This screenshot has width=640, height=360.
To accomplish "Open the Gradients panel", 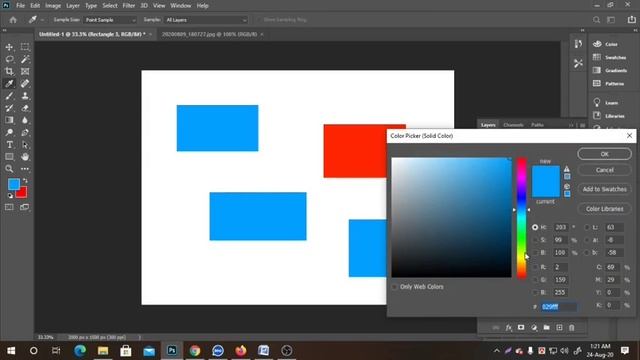I will click(611, 71).
